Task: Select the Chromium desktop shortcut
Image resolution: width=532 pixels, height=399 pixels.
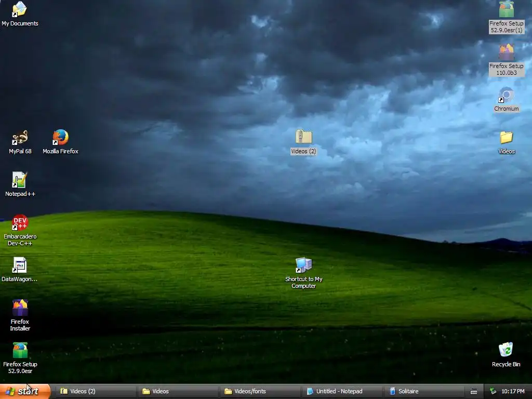Action: pos(506,99)
